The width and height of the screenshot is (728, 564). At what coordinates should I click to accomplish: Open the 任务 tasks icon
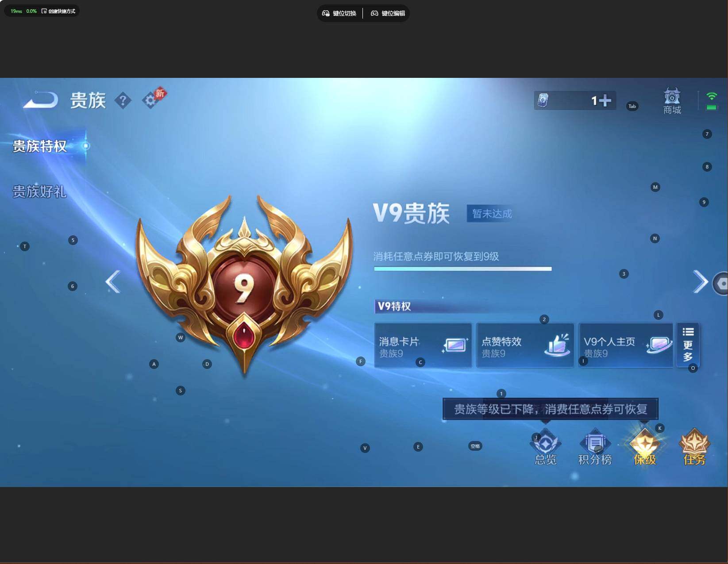[694, 447]
